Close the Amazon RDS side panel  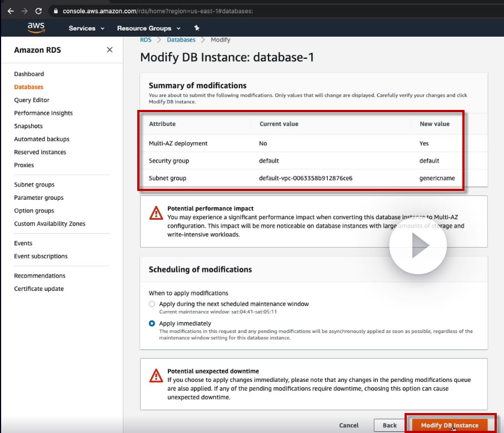click(109, 50)
